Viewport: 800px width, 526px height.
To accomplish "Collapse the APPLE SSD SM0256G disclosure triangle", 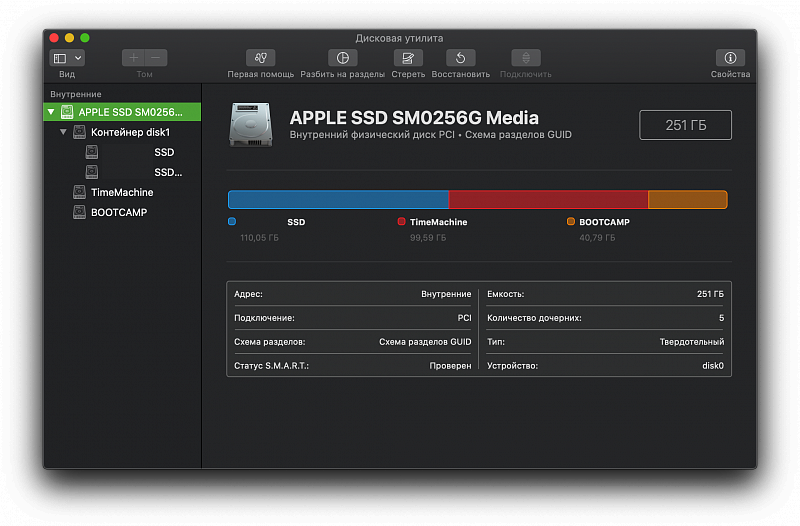I will (x=51, y=112).
